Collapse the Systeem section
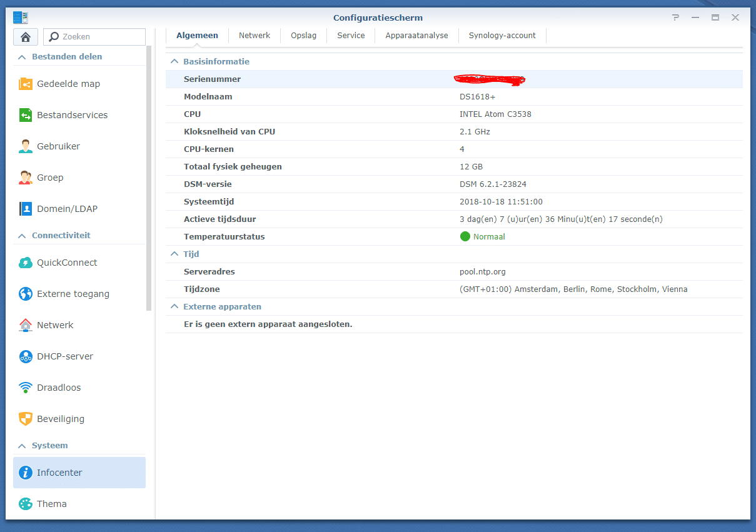This screenshot has height=532, width=756. coord(22,446)
